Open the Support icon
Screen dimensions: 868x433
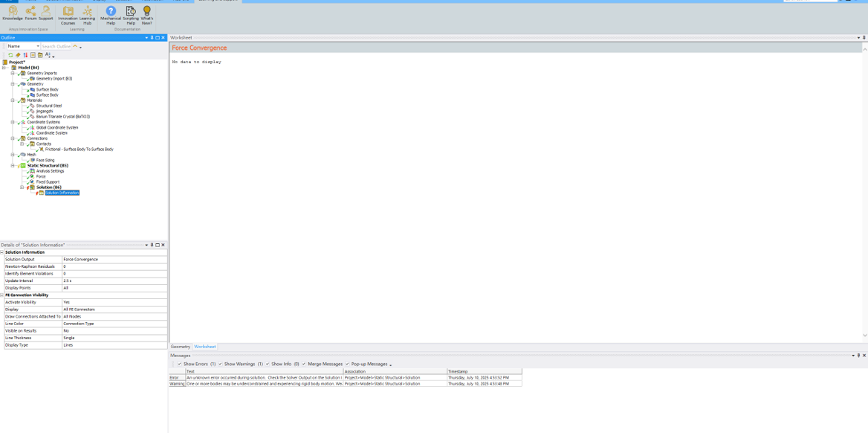[46, 13]
